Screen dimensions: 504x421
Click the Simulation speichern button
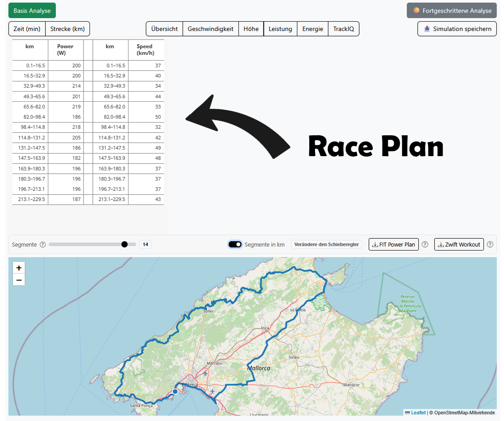(x=457, y=29)
